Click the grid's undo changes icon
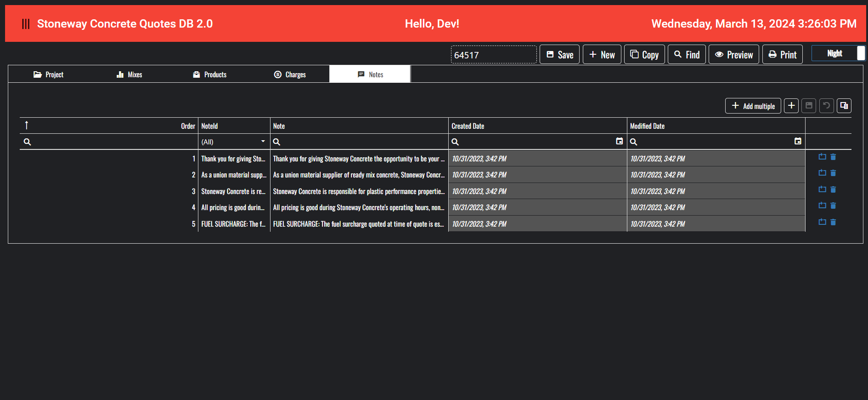This screenshot has height=400, width=868. 827,106
